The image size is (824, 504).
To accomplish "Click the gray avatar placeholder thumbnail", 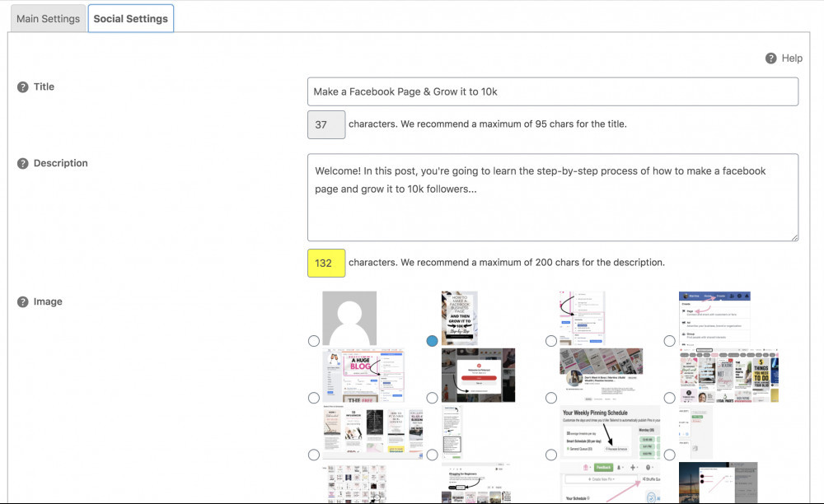I will coord(349,318).
